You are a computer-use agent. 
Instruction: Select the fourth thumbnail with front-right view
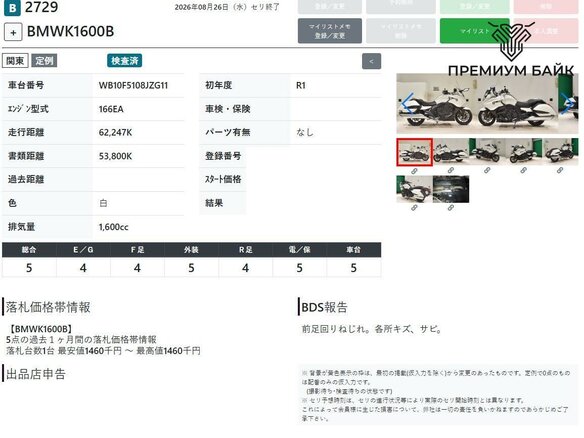(x=524, y=152)
